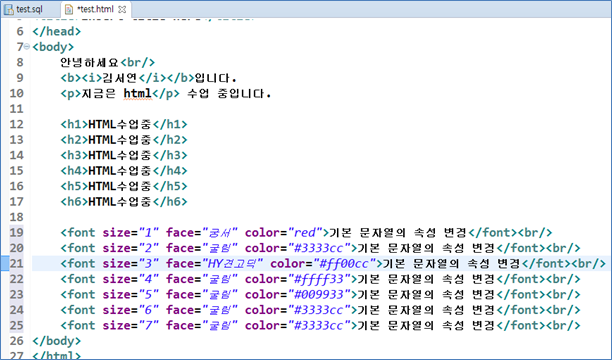This screenshot has height=360, width=612.
Task: Click the </h2> closing tag on line 13
Action: pos(170,140)
